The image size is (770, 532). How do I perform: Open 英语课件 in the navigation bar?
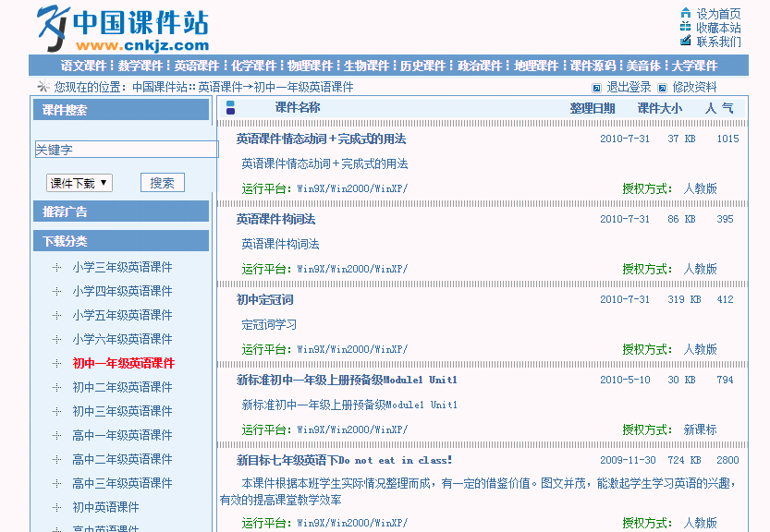coord(196,66)
